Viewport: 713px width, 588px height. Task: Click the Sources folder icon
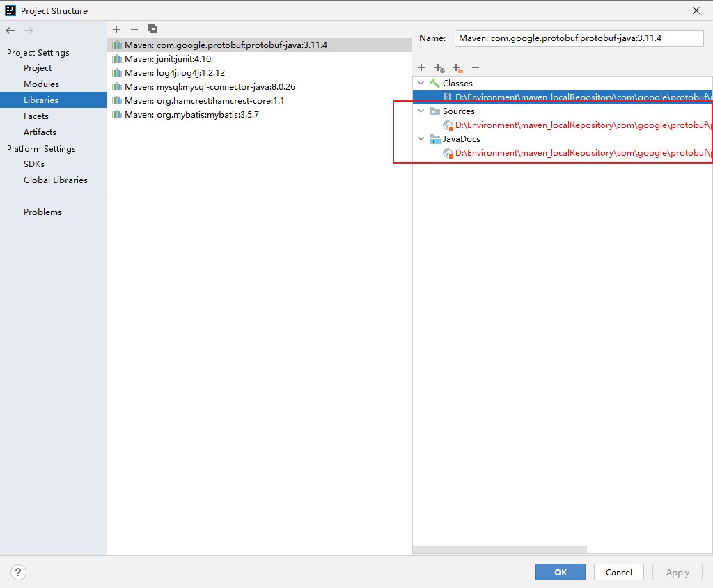[x=434, y=111]
